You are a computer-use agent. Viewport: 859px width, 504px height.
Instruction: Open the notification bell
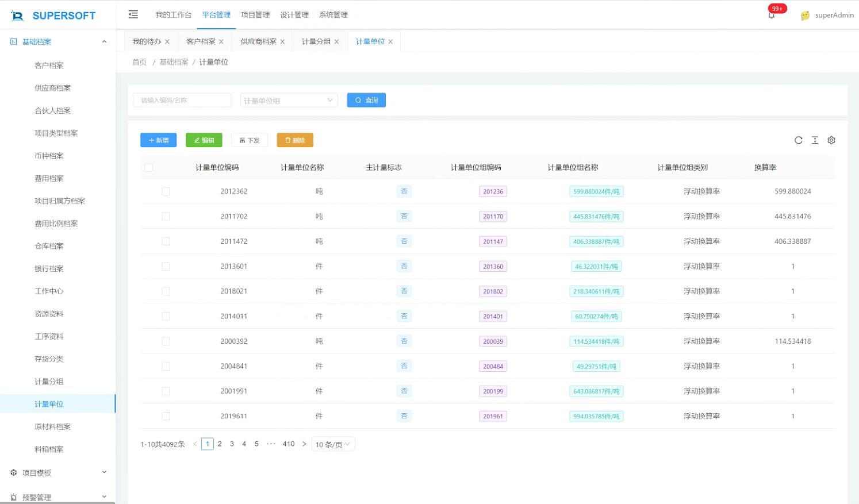click(x=772, y=15)
